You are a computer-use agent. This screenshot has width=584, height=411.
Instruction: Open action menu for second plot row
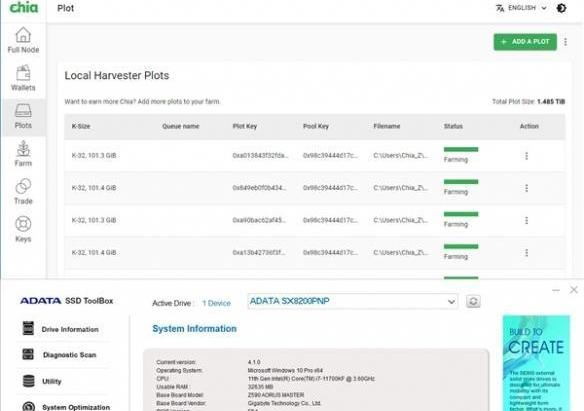pyautogui.click(x=526, y=188)
